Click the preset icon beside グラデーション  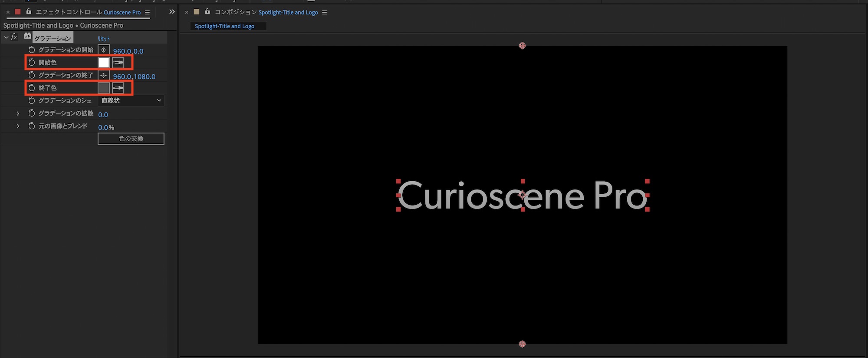(27, 36)
